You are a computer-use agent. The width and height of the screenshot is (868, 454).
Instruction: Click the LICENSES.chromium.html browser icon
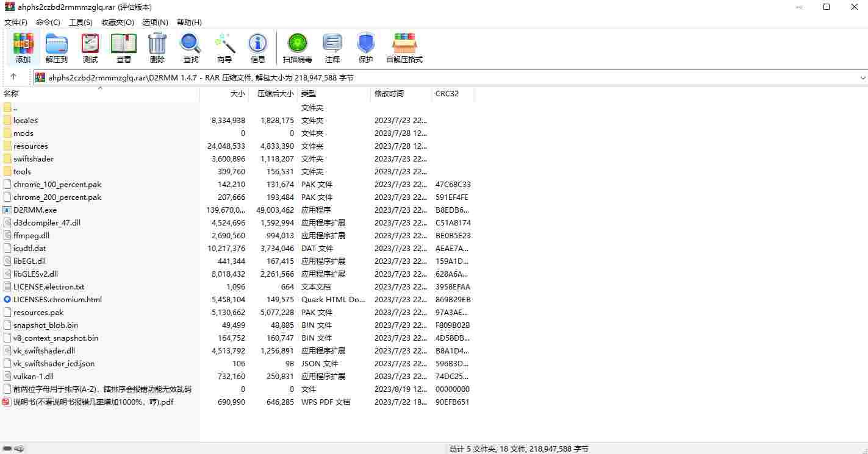pos(7,299)
